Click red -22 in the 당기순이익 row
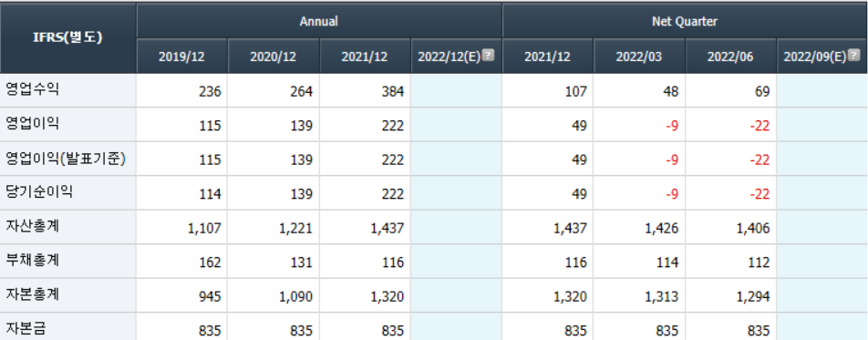 tap(760, 194)
